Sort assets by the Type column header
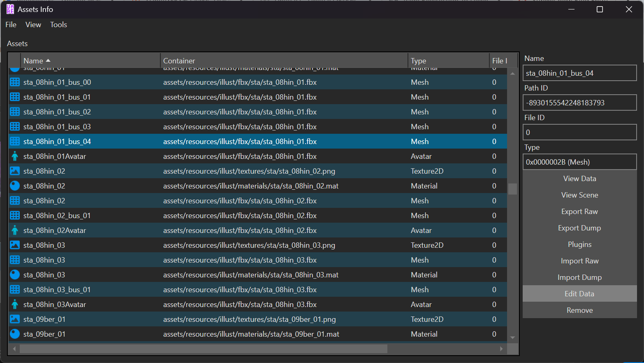This screenshot has width=644, height=363. click(x=448, y=60)
